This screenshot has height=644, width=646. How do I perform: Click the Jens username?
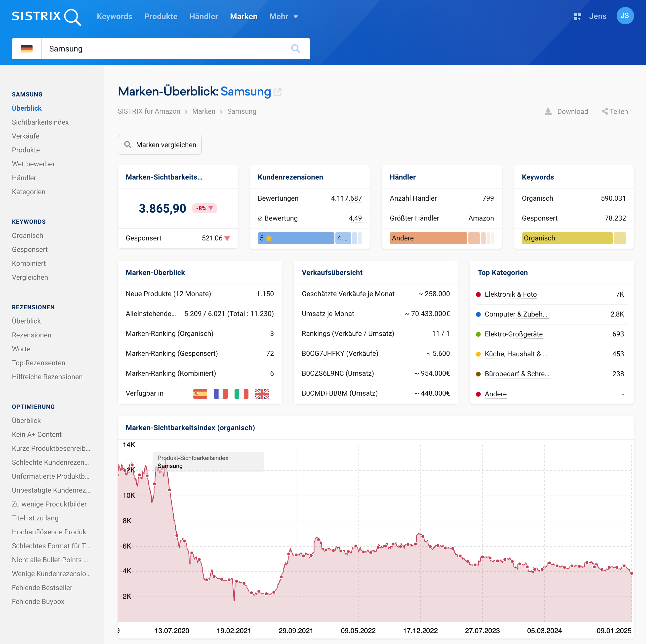[598, 16]
